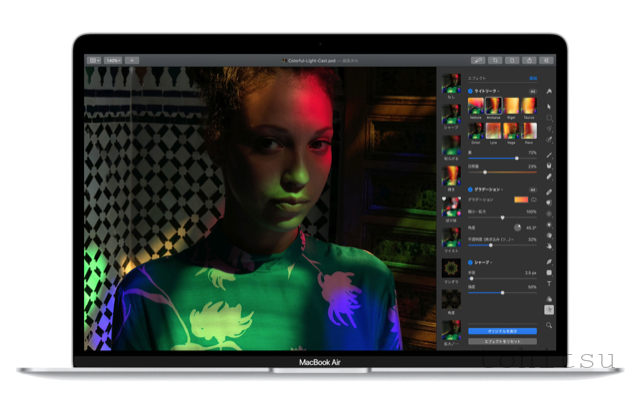Screen dimensions: 640x393
Task: Select the Zoom magnifier tool
Action: (x=549, y=325)
